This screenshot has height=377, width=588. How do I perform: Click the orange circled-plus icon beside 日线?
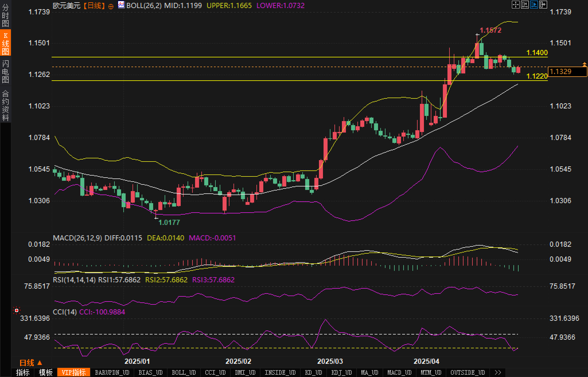111,6
